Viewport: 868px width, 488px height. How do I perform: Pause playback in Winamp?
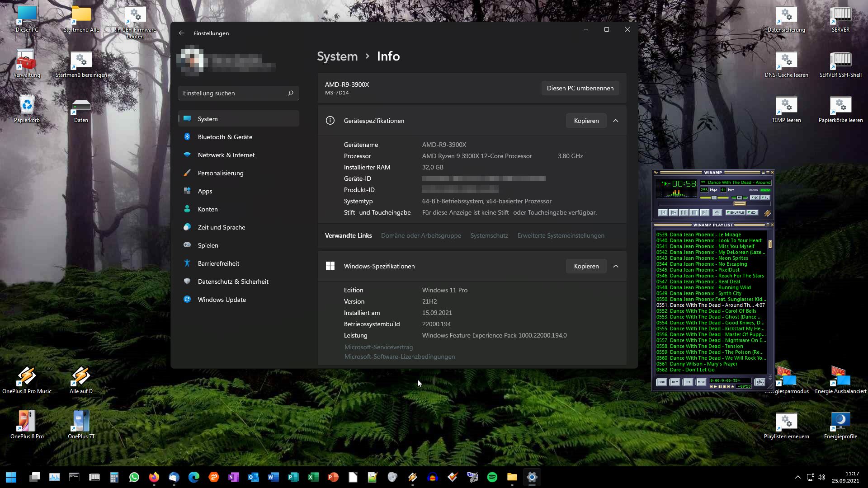pyautogui.click(x=684, y=212)
